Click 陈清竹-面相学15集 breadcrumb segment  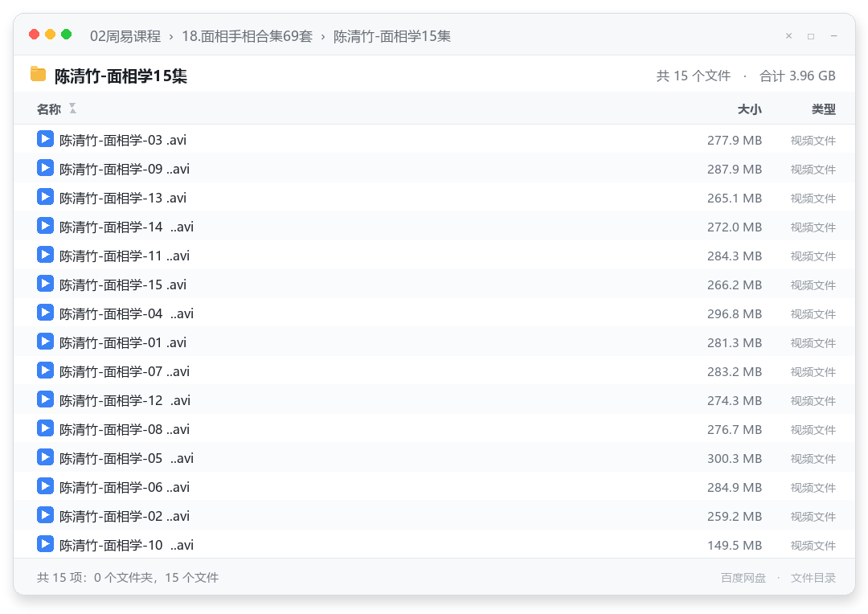[x=392, y=36]
